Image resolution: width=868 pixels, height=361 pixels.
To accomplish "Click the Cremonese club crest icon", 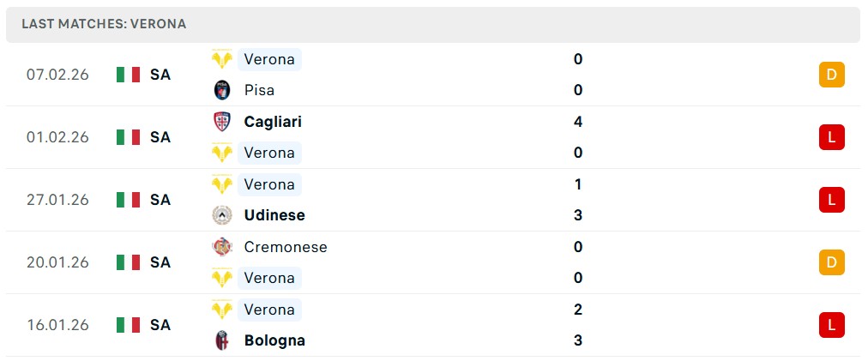I will click(222, 247).
